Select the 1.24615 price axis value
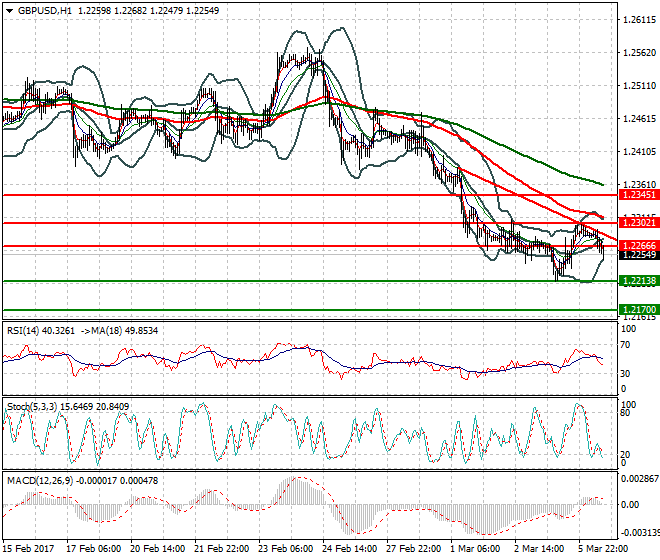The width and height of the screenshot is (660, 560). click(639, 119)
